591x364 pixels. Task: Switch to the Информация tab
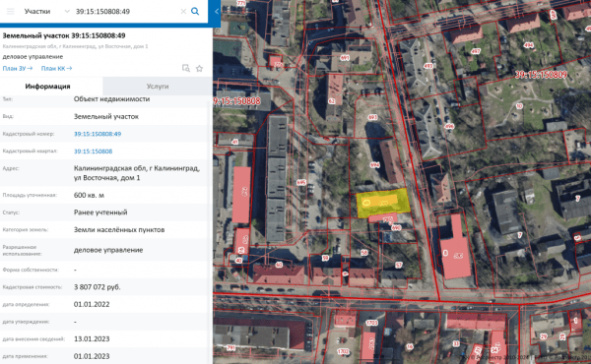(x=48, y=87)
